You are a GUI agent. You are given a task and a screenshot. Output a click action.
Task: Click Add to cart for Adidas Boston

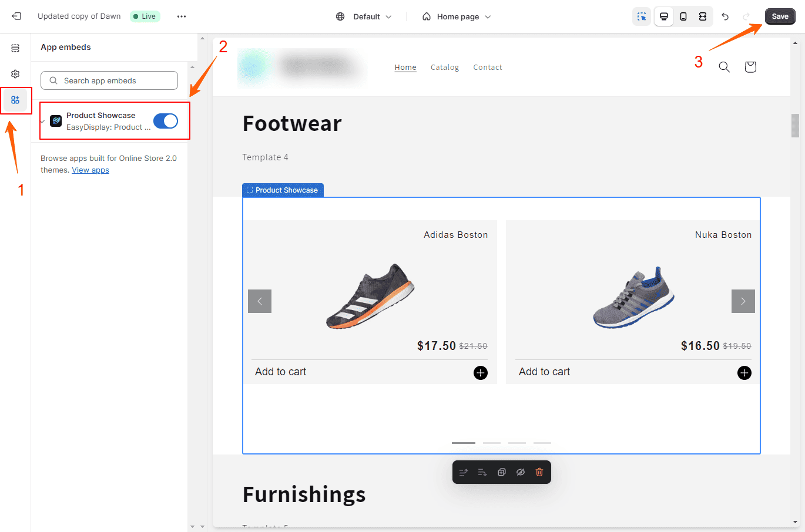[x=281, y=372]
